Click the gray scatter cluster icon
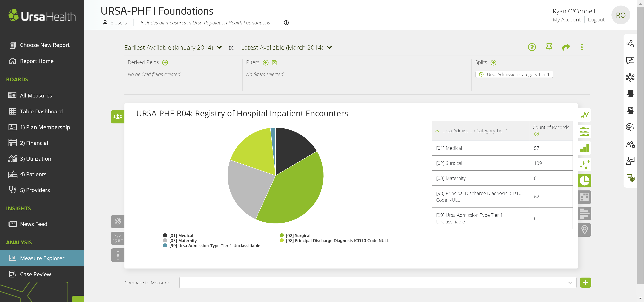Viewport: 644px width, 302px height. (118, 238)
